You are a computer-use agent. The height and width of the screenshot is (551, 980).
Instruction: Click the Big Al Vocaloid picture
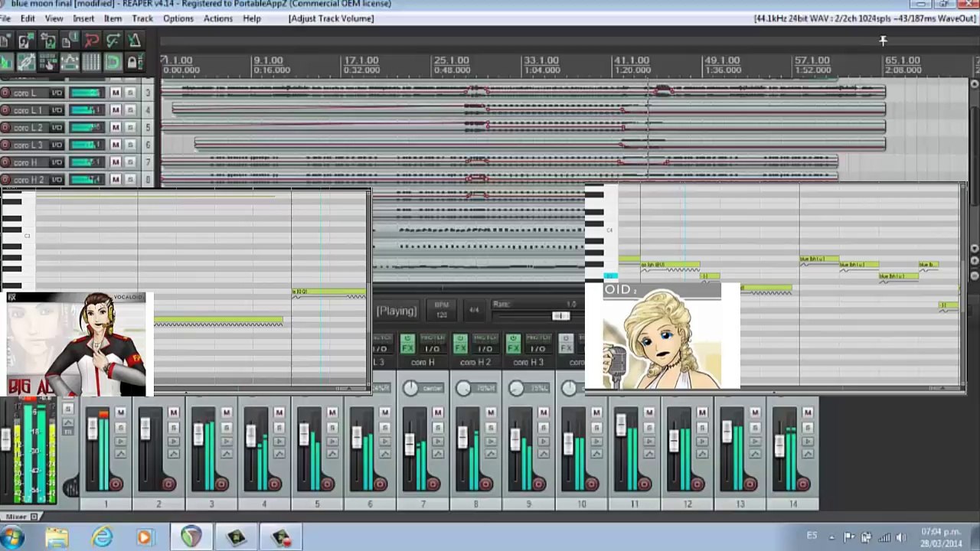coord(80,344)
